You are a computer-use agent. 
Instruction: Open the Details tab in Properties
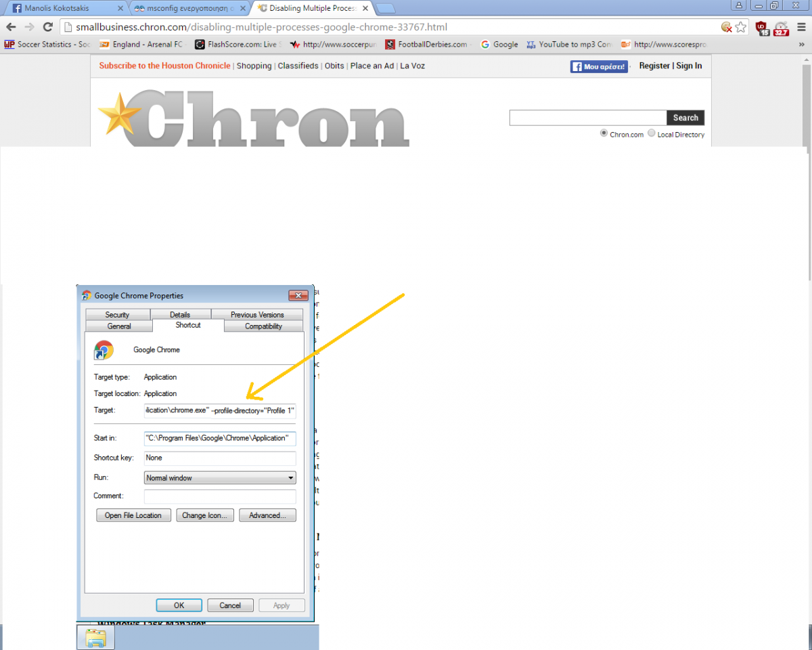180,315
